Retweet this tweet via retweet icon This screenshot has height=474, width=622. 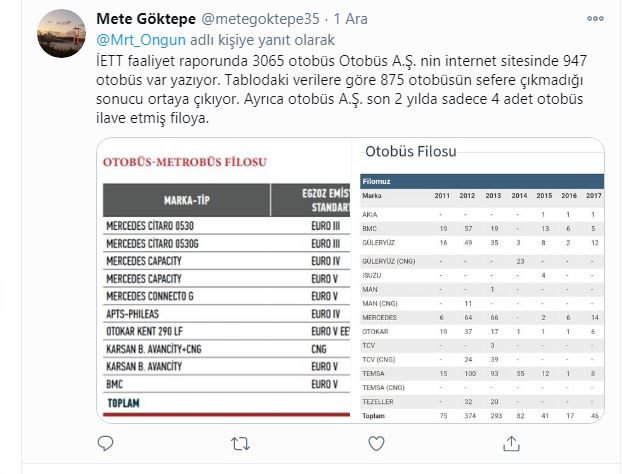[x=241, y=442]
